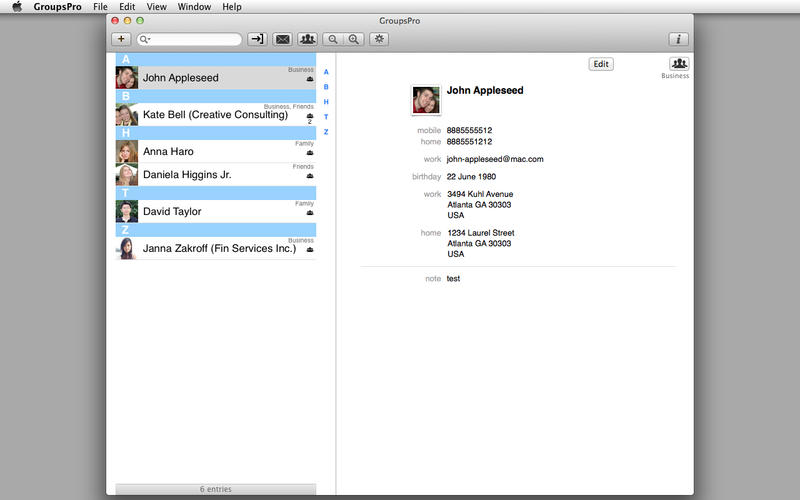The image size is (800, 500).
Task: Jump to index letter B
Action: (326, 87)
